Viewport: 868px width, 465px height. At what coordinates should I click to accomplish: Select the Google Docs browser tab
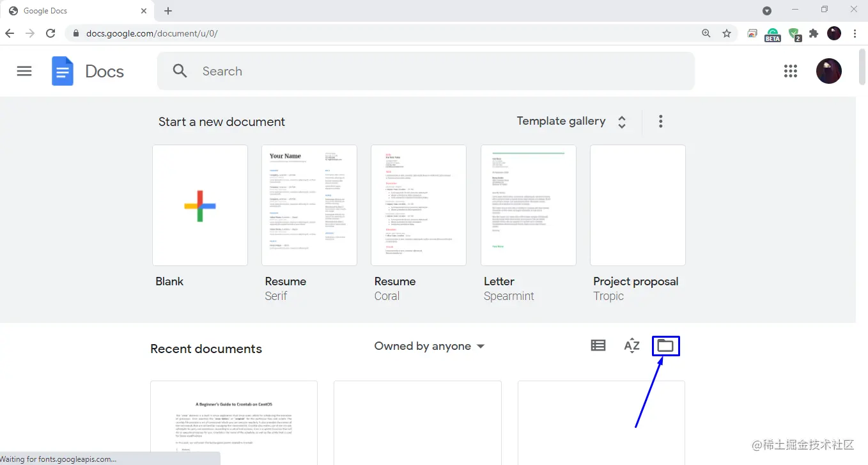(x=78, y=11)
